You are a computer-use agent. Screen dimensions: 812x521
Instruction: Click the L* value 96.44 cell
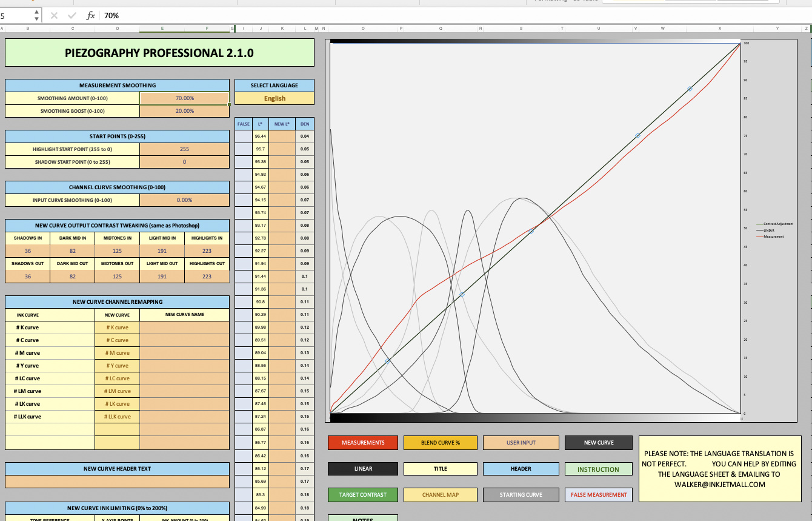(x=261, y=136)
